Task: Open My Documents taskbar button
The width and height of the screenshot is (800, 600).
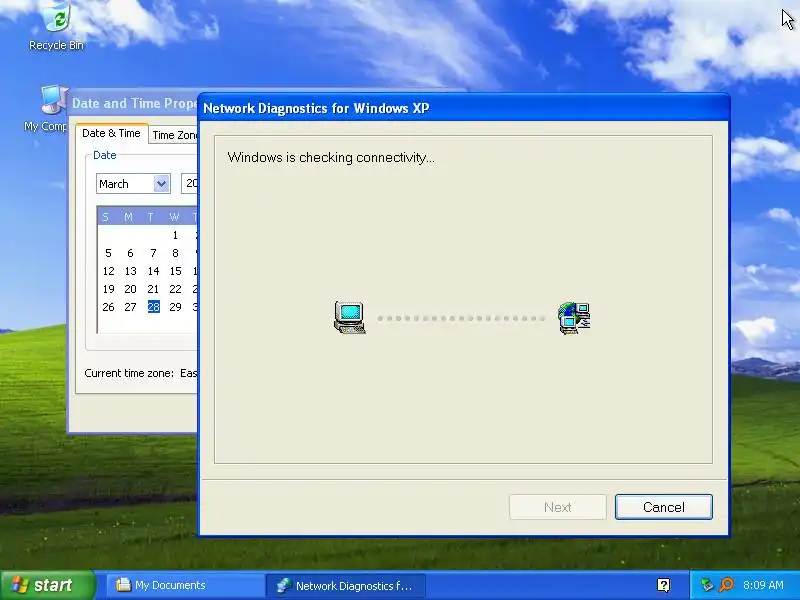Action: click(185, 585)
